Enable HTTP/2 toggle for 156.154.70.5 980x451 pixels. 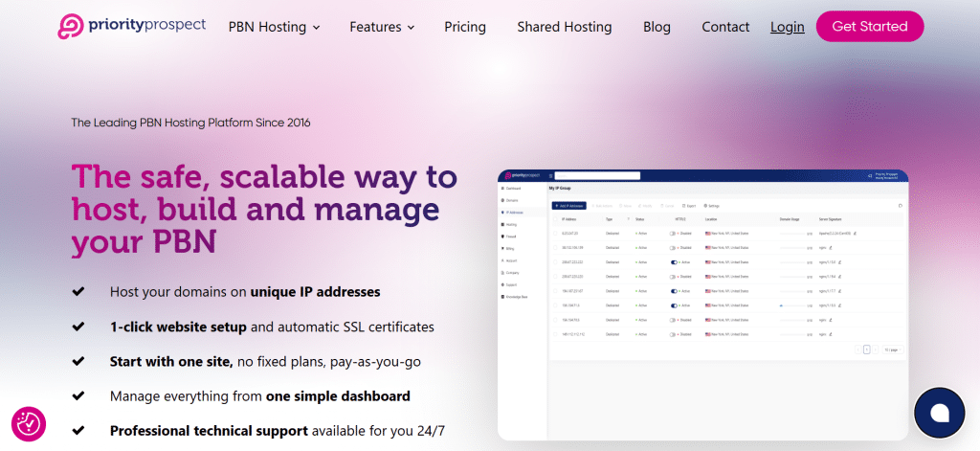tap(673, 320)
